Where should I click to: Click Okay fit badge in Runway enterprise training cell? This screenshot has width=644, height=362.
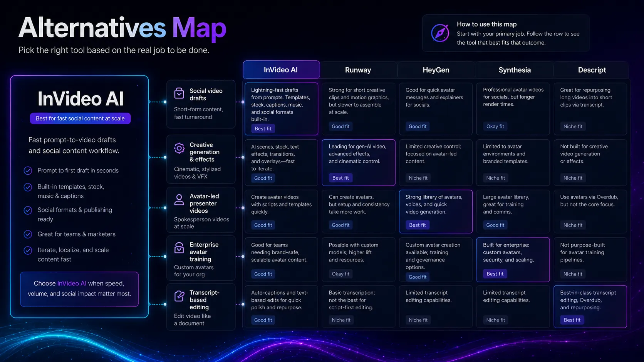pyautogui.click(x=340, y=274)
